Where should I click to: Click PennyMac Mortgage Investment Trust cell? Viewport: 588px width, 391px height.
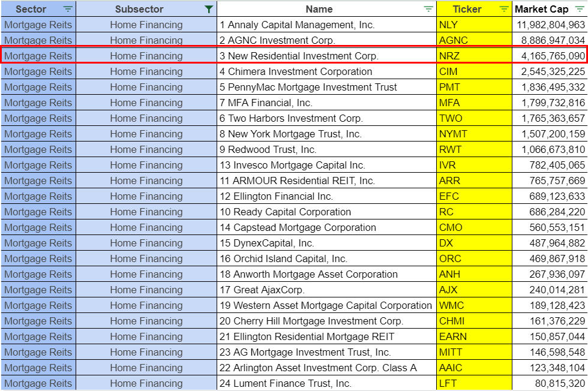click(x=326, y=87)
